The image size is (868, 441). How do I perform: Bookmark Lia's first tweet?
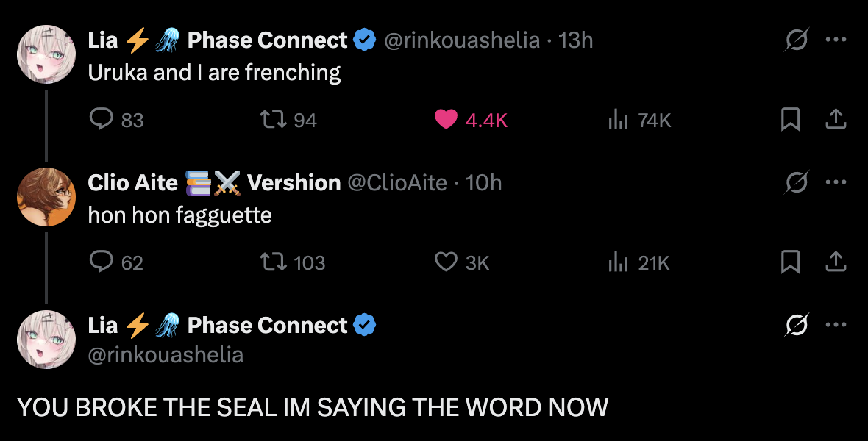tap(790, 119)
